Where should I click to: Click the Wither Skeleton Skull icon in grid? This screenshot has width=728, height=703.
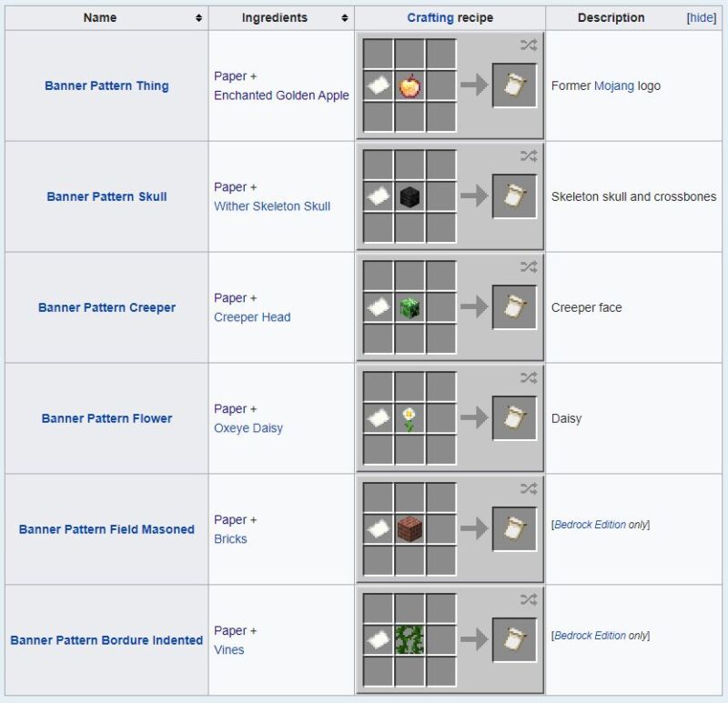click(x=409, y=196)
